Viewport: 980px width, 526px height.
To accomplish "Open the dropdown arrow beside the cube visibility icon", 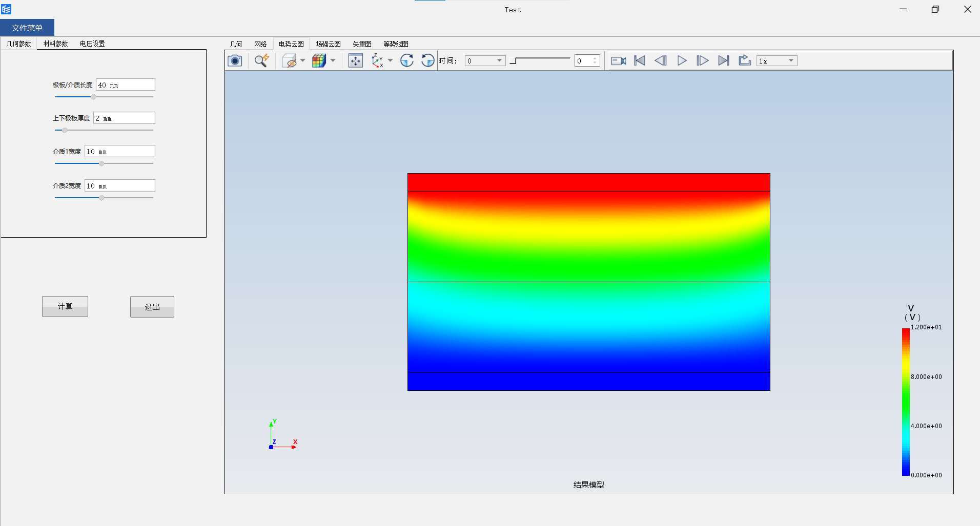I will point(302,61).
